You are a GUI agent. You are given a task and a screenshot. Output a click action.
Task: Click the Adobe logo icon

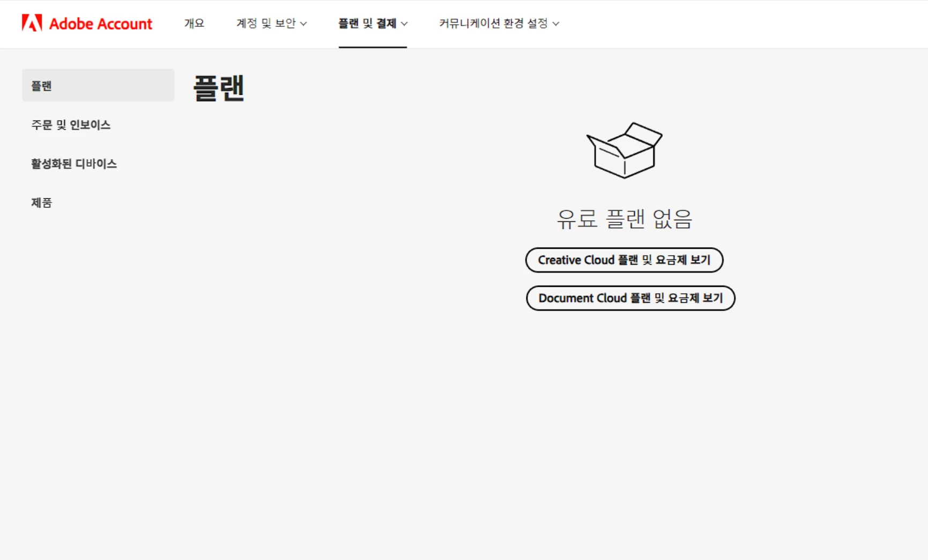click(x=32, y=23)
